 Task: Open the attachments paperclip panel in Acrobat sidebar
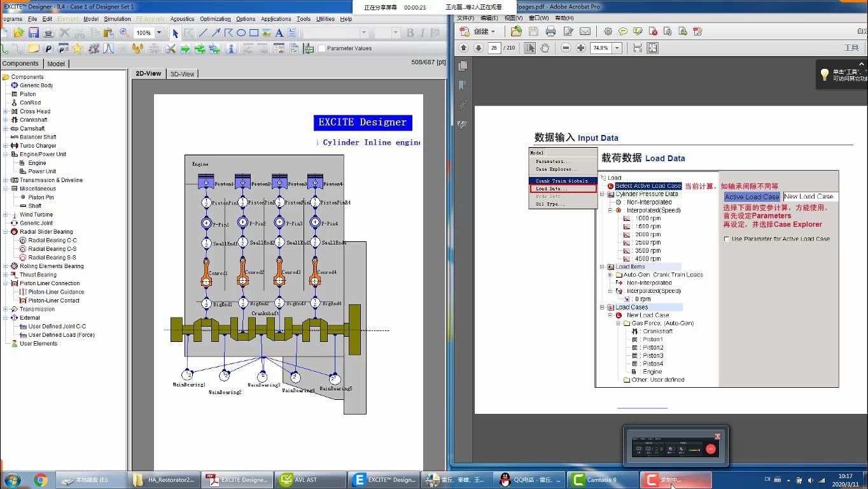(463, 105)
